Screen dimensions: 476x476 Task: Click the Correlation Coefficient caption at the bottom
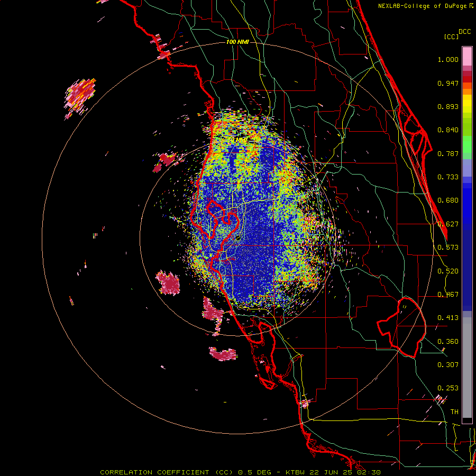click(x=240, y=472)
